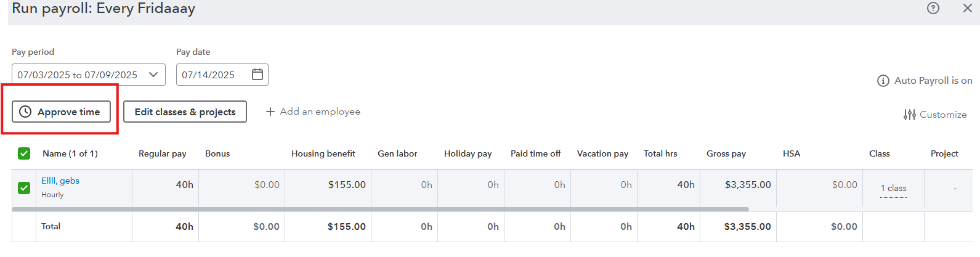Click the Customize sliders icon
The image size is (980, 257).
(x=910, y=115)
